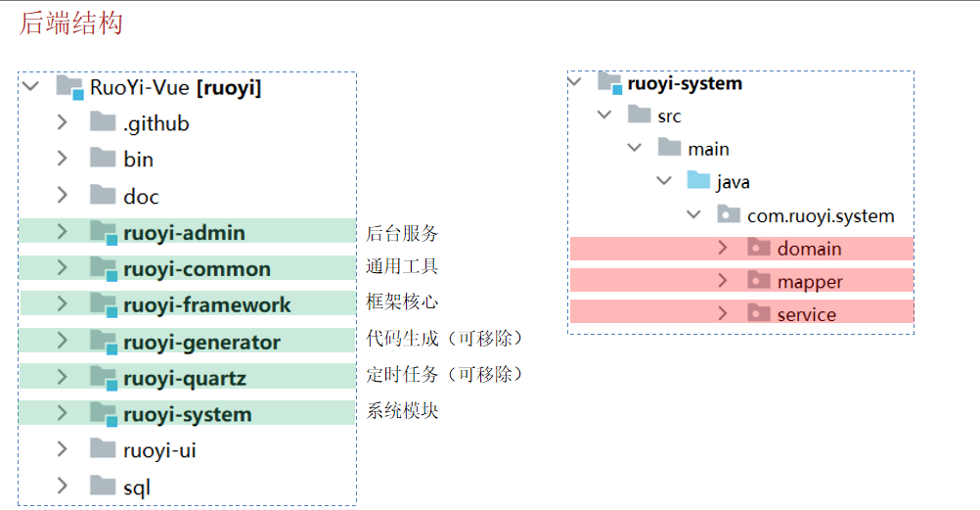Expand the ruoyi-quartz module chevron
The height and width of the screenshot is (510, 980).
pyautogui.click(x=62, y=377)
